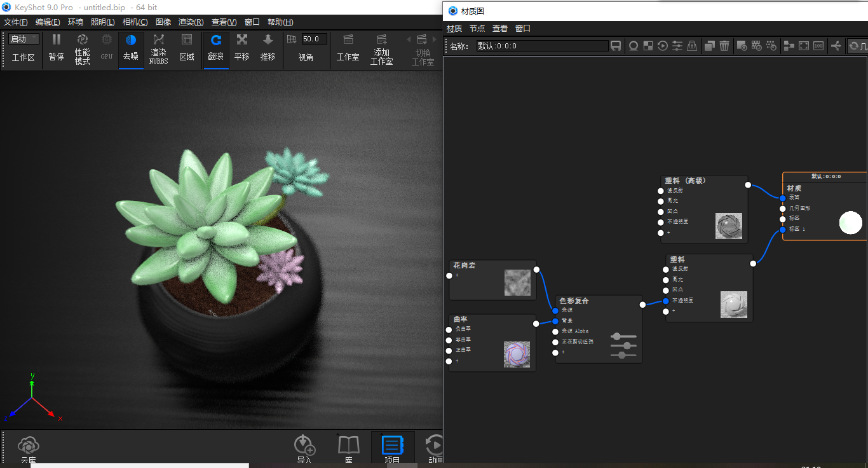Select the 去噪 (Denoise) toolbar icon
The height and width of the screenshot is (468, 868).
pos(131,48)
